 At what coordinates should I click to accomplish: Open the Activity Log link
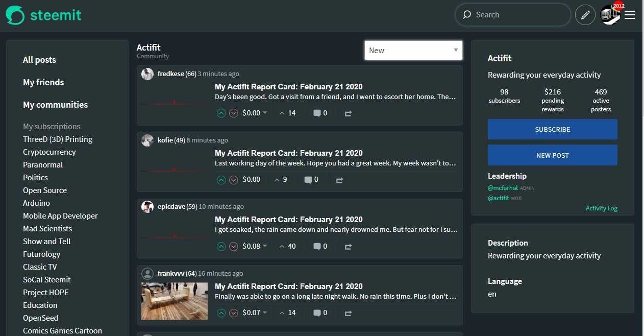(x=602, y=208)
